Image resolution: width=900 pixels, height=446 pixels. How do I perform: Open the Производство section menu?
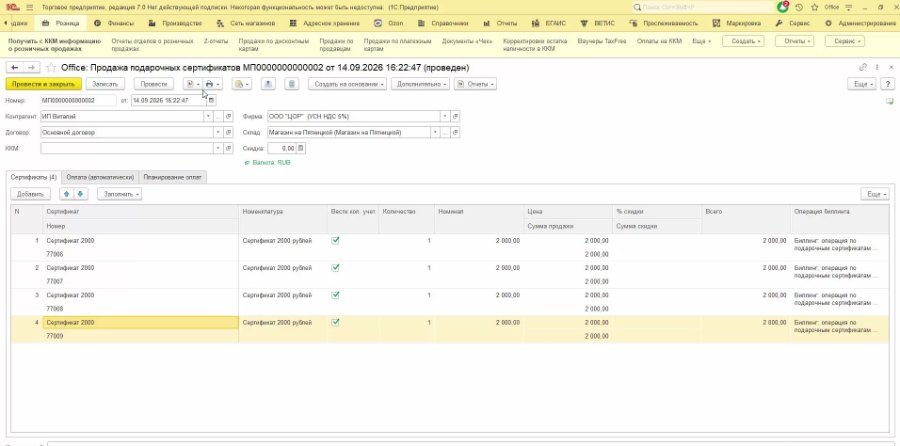pos(175,24)
